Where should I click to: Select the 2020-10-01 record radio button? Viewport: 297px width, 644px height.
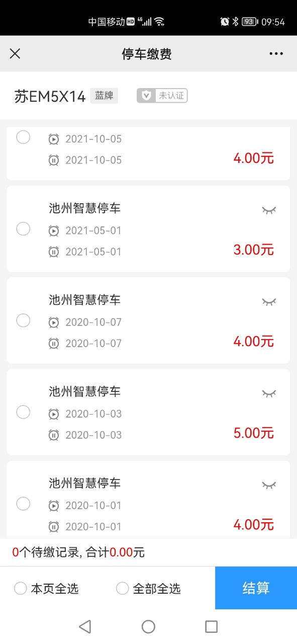click(23, 504)
